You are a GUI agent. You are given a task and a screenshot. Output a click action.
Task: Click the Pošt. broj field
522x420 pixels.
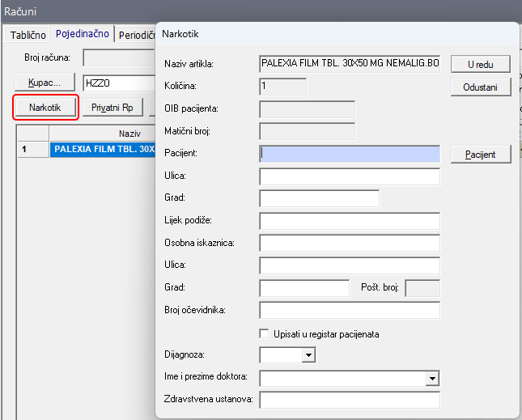[x=422, y=288]
